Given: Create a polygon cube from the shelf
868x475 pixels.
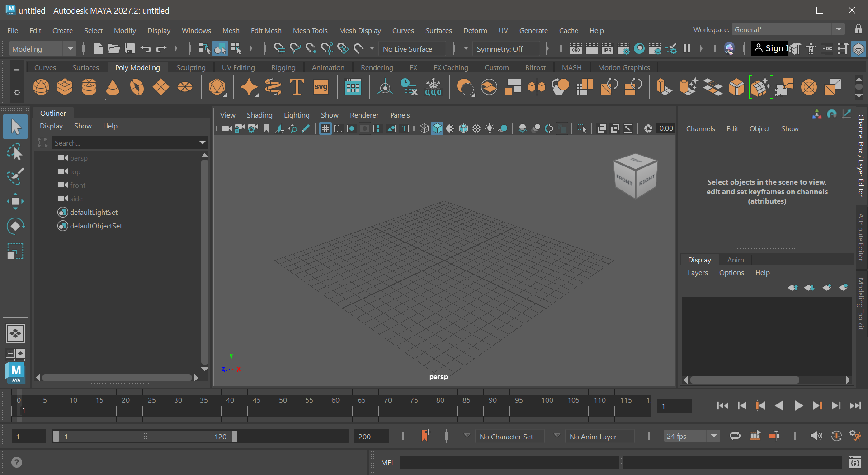Looking at the screenshot, I should (65, 87).
